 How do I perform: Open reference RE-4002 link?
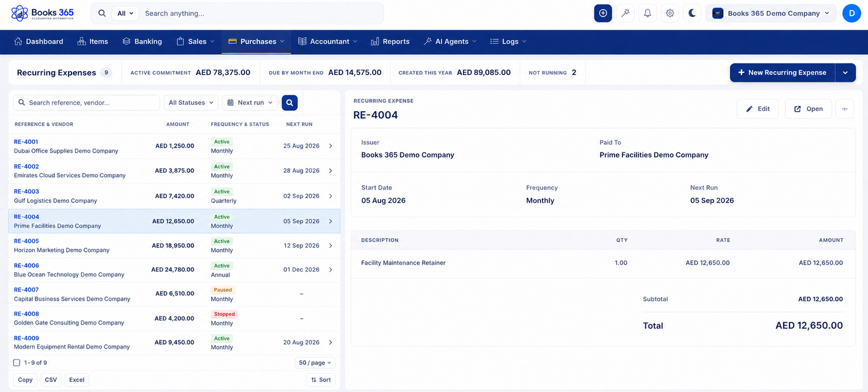pyautogui.click(x=27, y=167)
